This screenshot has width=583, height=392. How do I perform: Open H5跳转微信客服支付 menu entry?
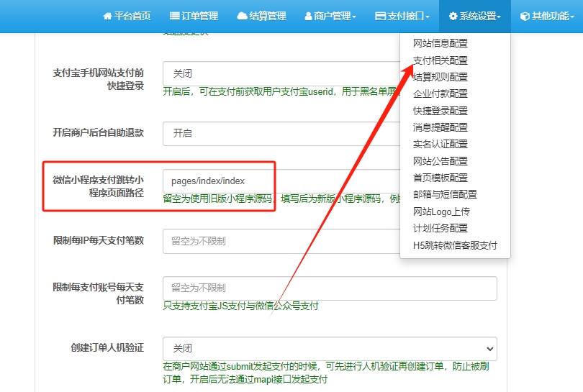point(455,245)
